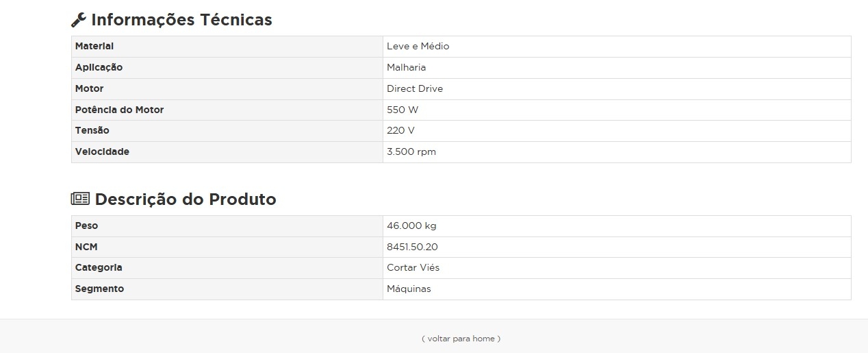Select the "220 V" voltage value
Viewport: 868px width, 353px height.
click(400, 130)
